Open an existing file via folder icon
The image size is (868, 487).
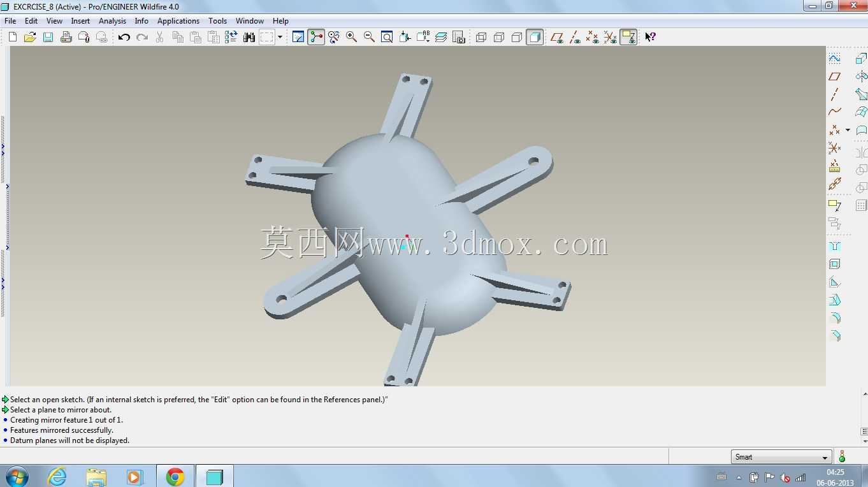coord(30,37)
